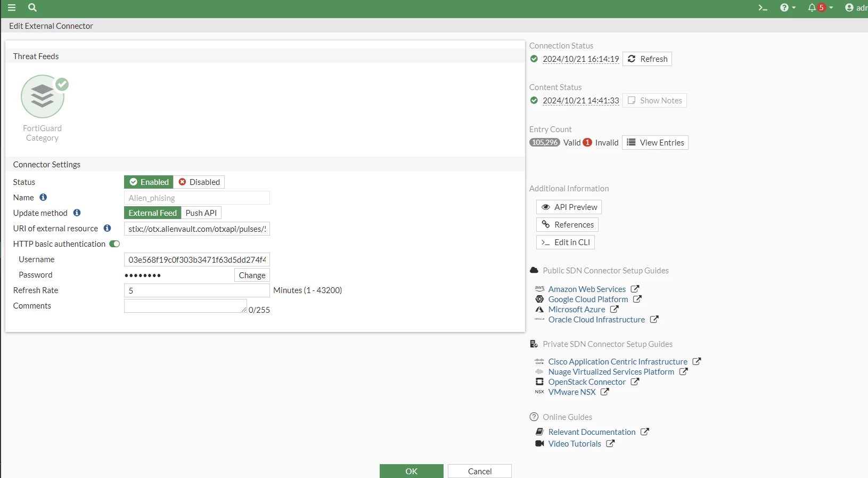The width and height of the screenshot is (868, 478).
Task: Click the Google Cloud Platform logo icon
Action: tap(539, 299)
